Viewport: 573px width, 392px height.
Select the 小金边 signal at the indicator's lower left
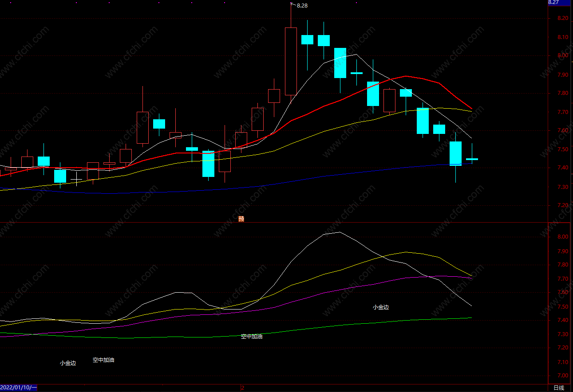click(68, 363)
